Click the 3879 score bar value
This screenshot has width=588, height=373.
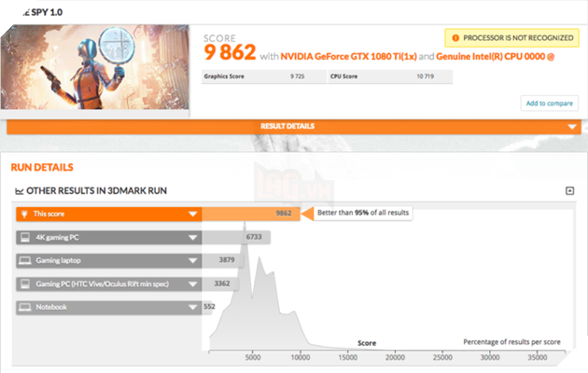click(227, 260)
